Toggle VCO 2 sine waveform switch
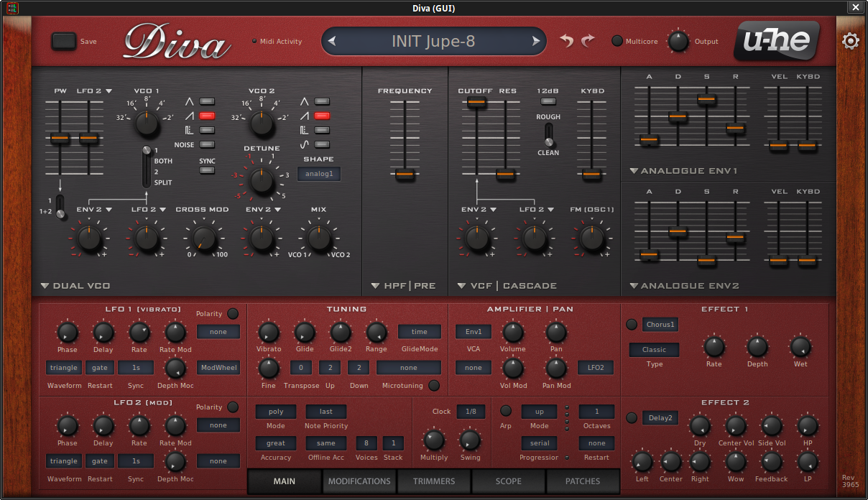 [x=322, y=144]
